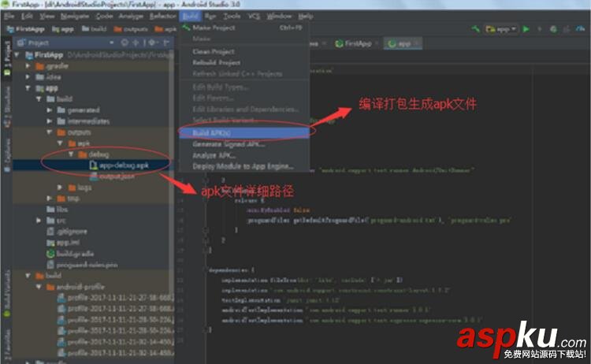Screen dimensions: 591x364
Task: Select Build APK(s) menu entry
Action: click(244, 132)
